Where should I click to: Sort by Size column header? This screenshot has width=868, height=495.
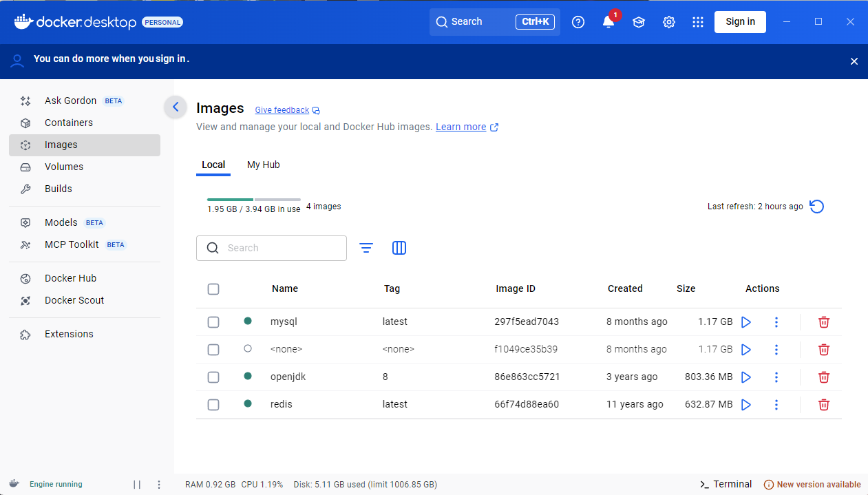[x=686, y=288]
